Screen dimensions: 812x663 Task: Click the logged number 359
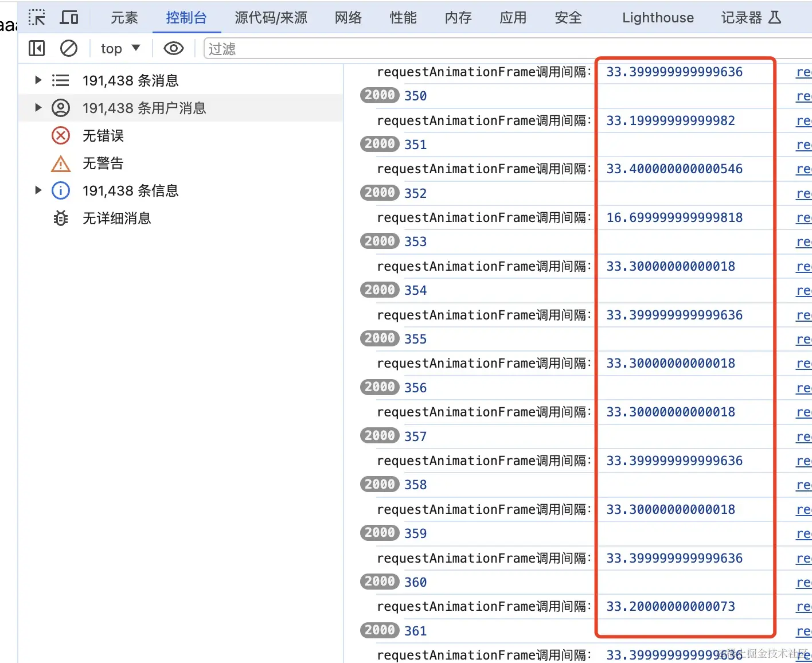pos(416,533)
